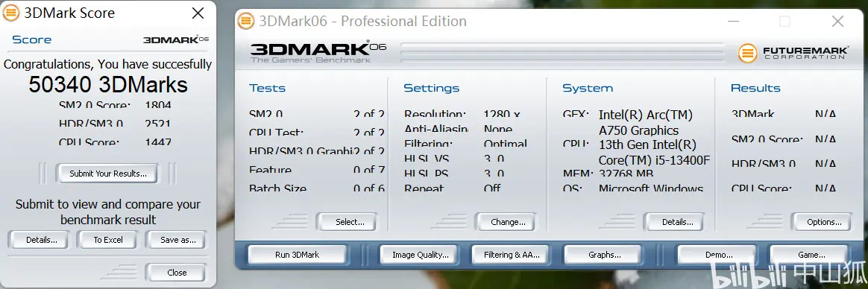Viewport: 868px width, 289px height.
Task: Open the Graphs window
Action: (x=604, y=255)
